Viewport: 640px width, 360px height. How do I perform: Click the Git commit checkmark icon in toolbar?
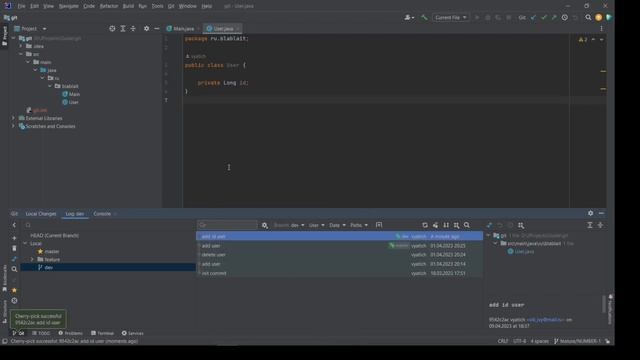click(x=544, y=18)
